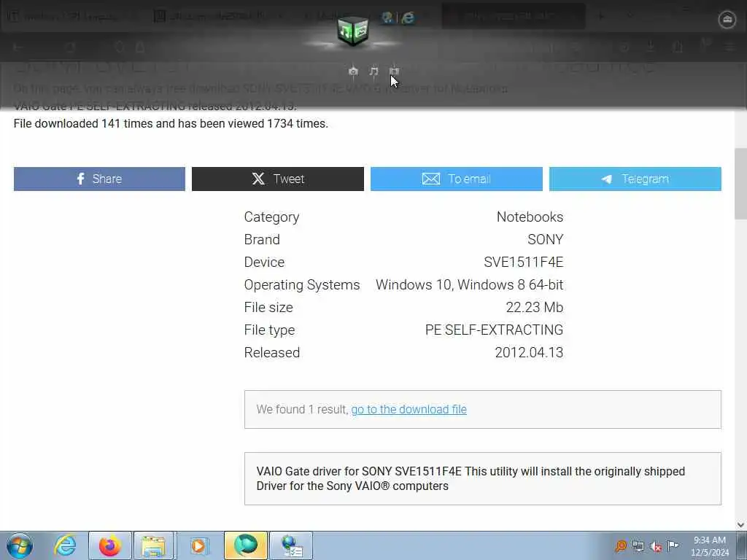Screen dimensions: 747x560
Task: Share the page on Facebook
Action: [x=99, y=179]
